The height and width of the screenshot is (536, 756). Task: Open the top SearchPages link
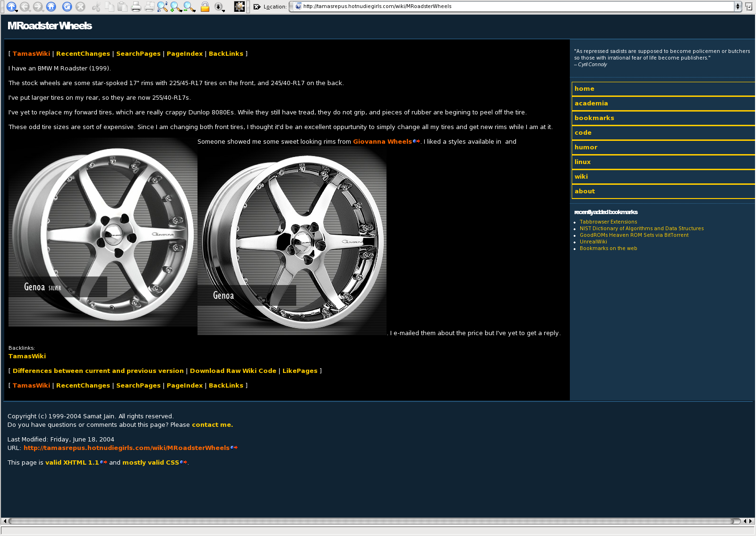tap(138, 54)
